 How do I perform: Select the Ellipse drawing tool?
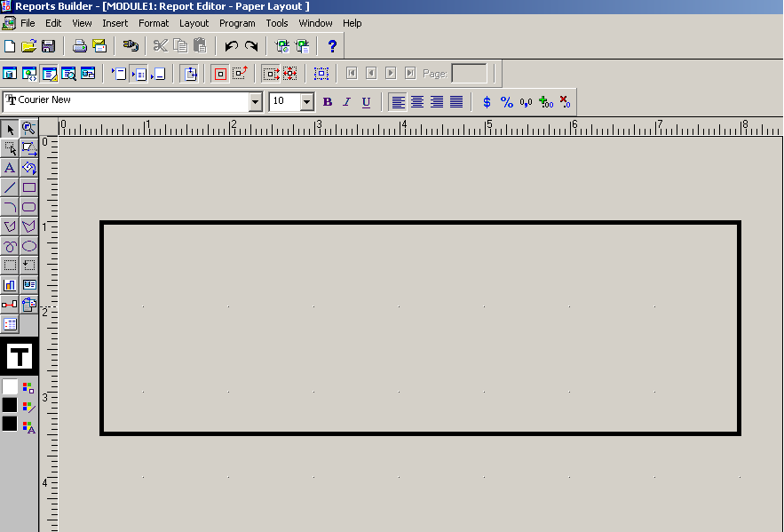[28, 246]
